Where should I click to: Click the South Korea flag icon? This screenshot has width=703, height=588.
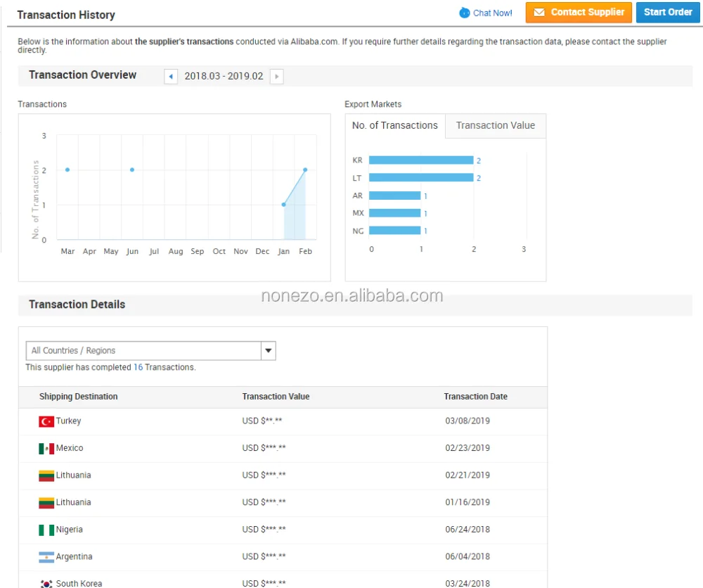coord(46,583)
